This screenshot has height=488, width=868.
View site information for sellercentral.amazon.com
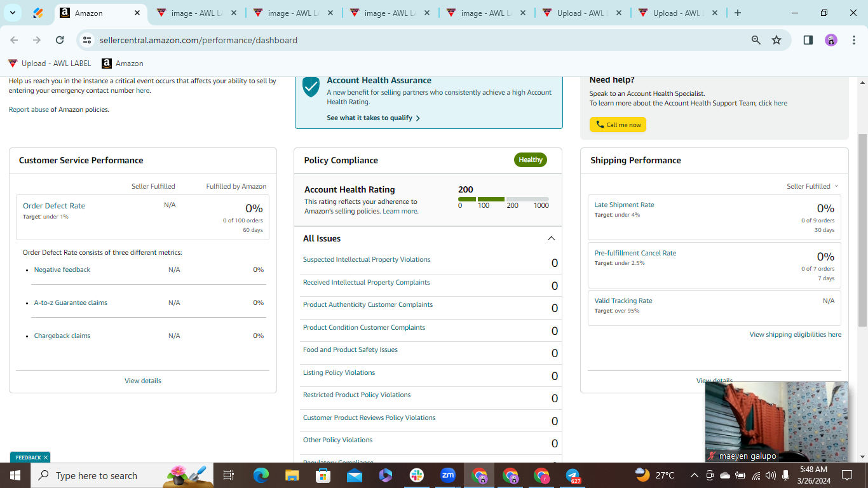coord(88,40)
